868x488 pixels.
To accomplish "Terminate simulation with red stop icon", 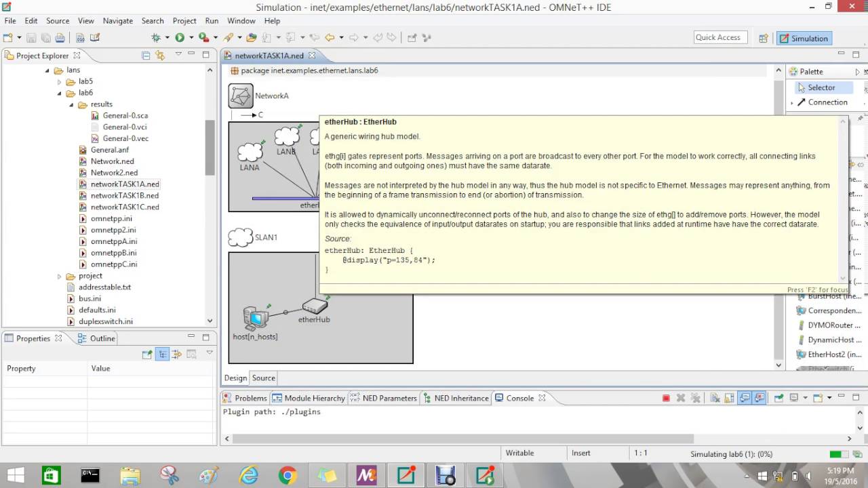I will pyautogui.click(x=666, y=398).
